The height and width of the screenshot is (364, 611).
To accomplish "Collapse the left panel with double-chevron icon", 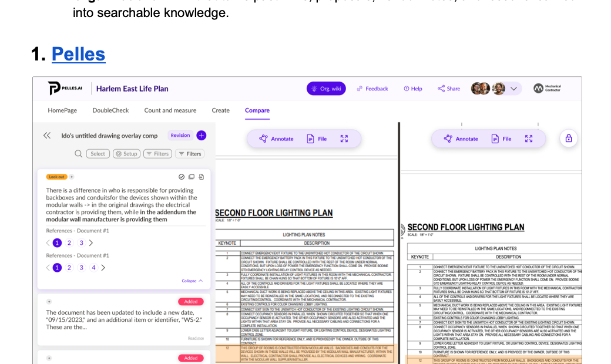I will point(47,136).
